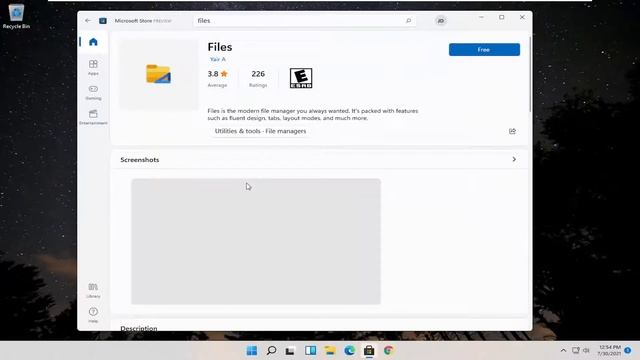The width and height of the screenshot is (640, 360).
Task: Open the user profile avatar
Action: 441,20
